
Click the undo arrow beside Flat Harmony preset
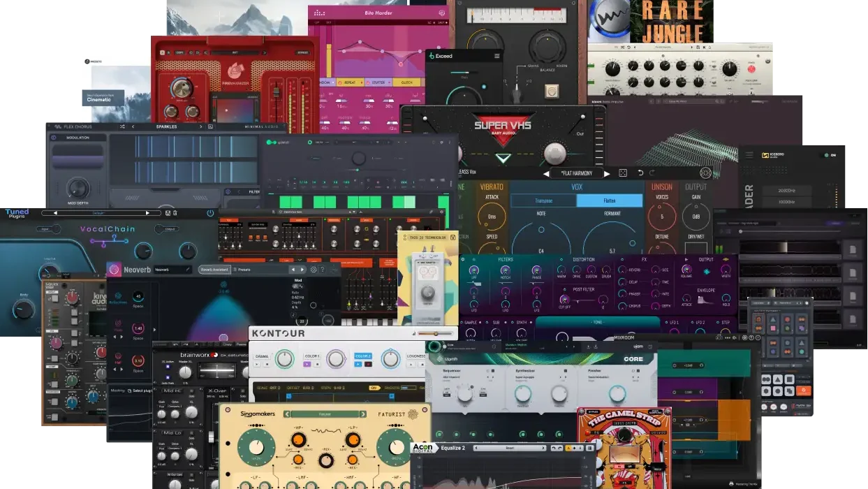[640, 173]
